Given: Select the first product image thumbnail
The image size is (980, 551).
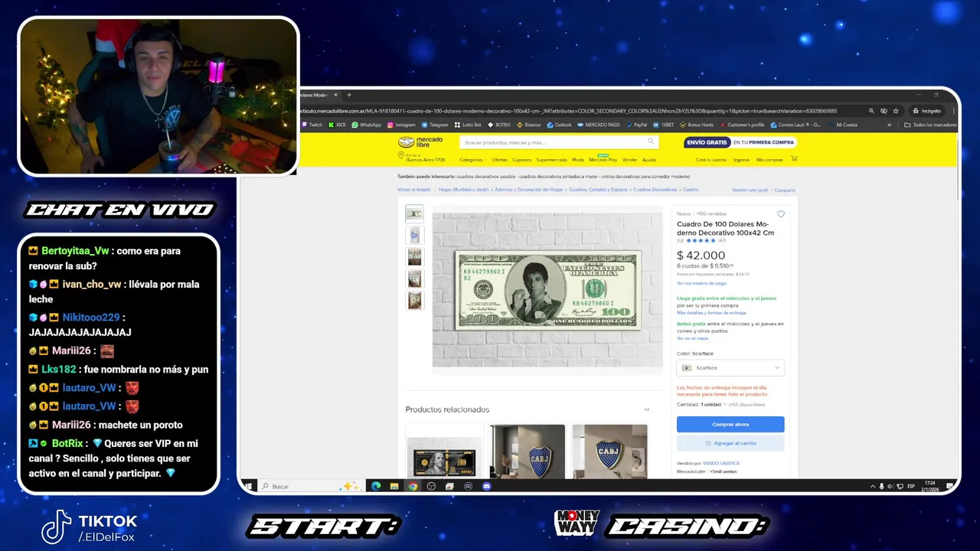Looking at the screenshot, I should pos(414,213).
